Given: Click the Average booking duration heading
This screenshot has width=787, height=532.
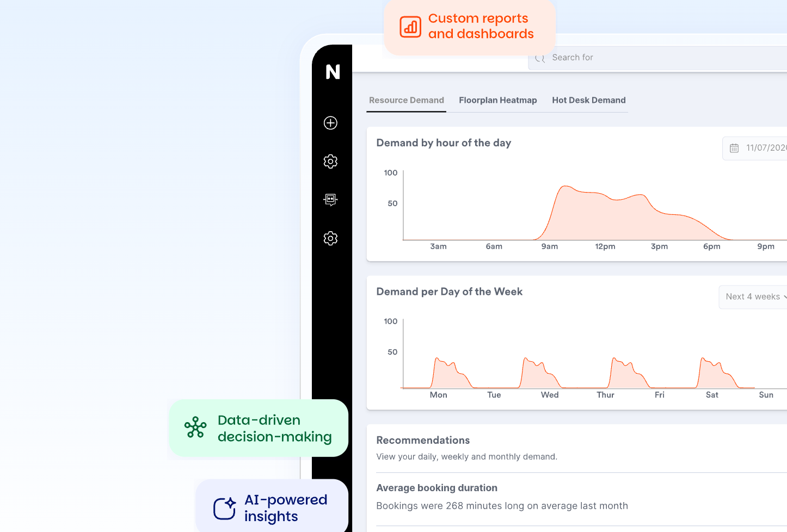Looking at the screenshot, I should (x=436, y=488).
